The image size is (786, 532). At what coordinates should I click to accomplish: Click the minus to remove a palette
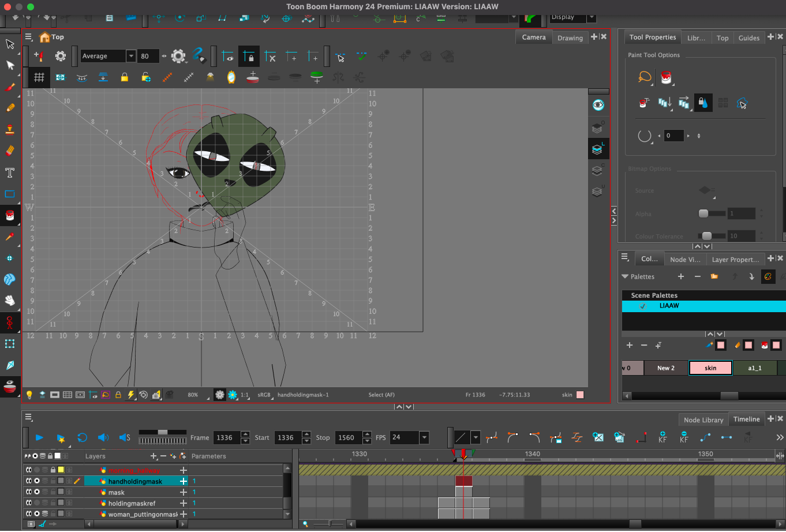[x=698, y=276]
